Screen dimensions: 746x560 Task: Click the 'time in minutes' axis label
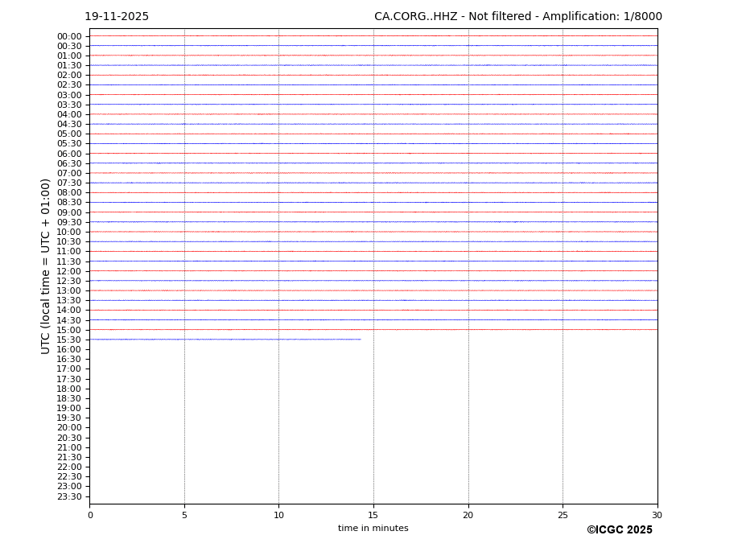[373, 529]
